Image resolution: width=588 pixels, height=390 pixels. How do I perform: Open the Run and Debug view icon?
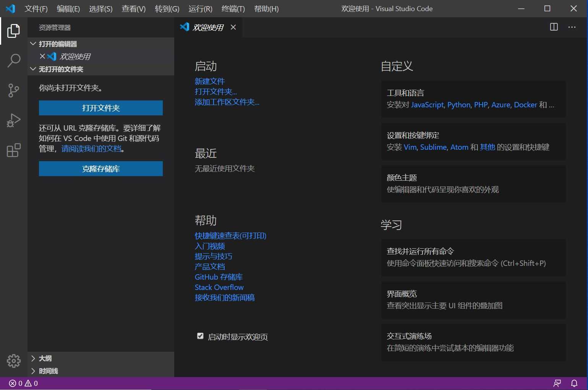point(14,120)
